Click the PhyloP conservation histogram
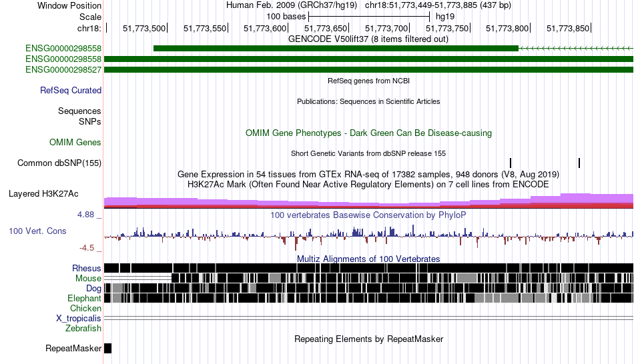 click(368, 237)
